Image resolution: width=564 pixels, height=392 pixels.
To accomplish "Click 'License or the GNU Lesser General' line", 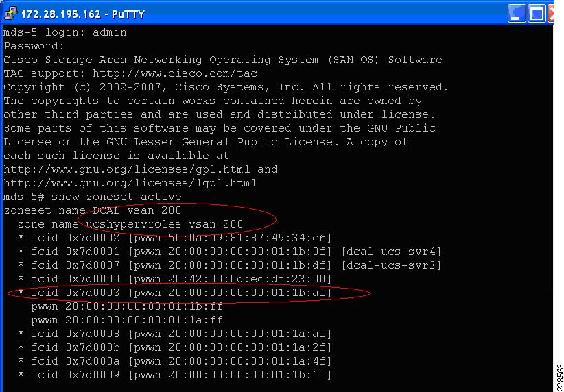I will point(206,142).
